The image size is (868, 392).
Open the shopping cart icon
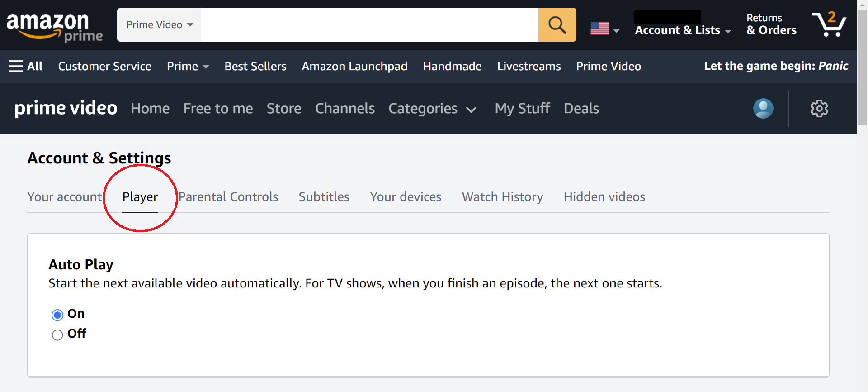(x=829, y=24)
